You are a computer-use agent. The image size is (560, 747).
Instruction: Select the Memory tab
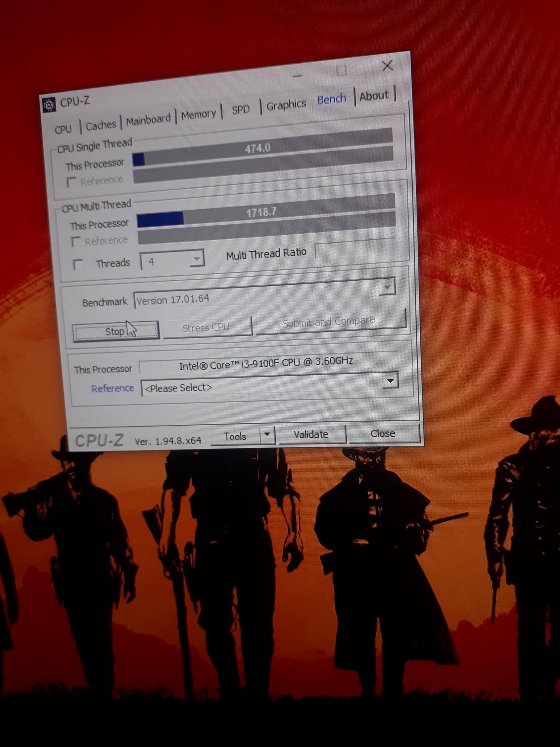[x=199, y=115]
